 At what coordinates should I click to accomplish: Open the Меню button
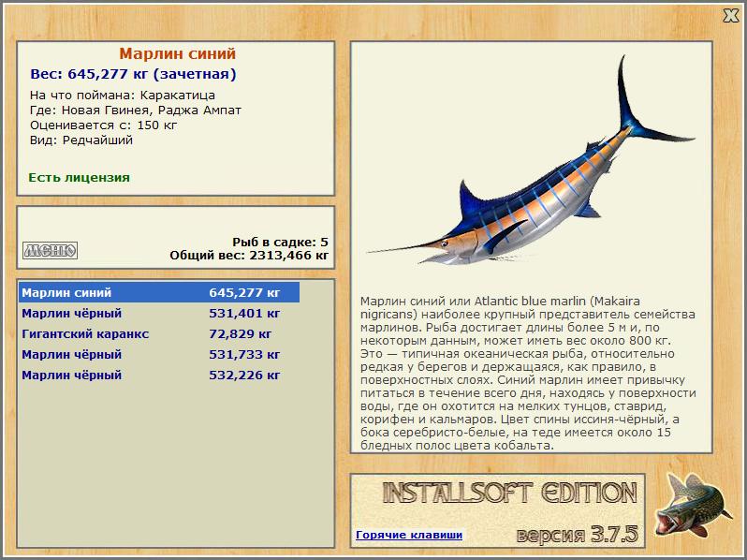coord(50,250)
